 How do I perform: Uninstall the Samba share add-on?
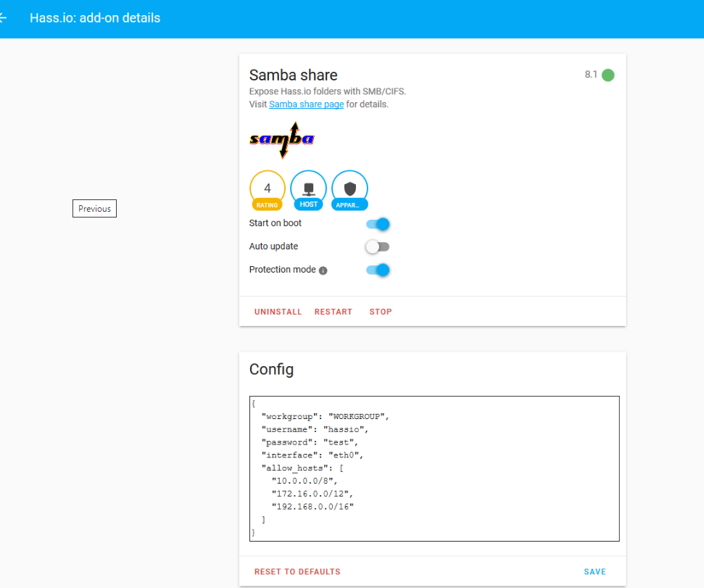278,312
